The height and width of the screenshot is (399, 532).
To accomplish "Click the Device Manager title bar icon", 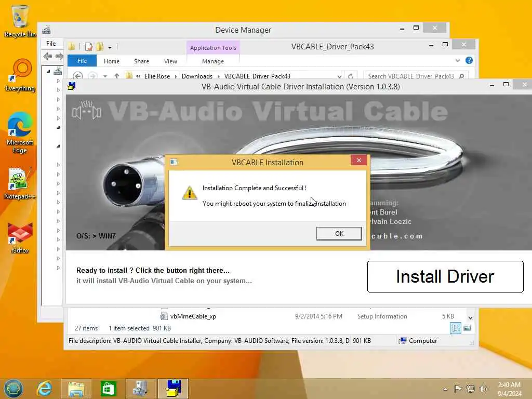I will coord(46,30).
